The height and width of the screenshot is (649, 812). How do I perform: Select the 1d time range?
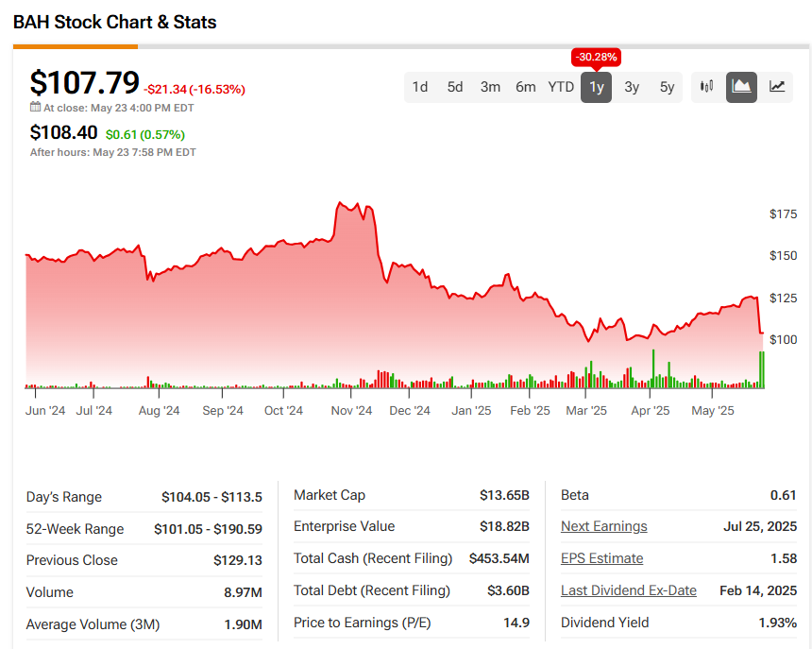(420, 87)
